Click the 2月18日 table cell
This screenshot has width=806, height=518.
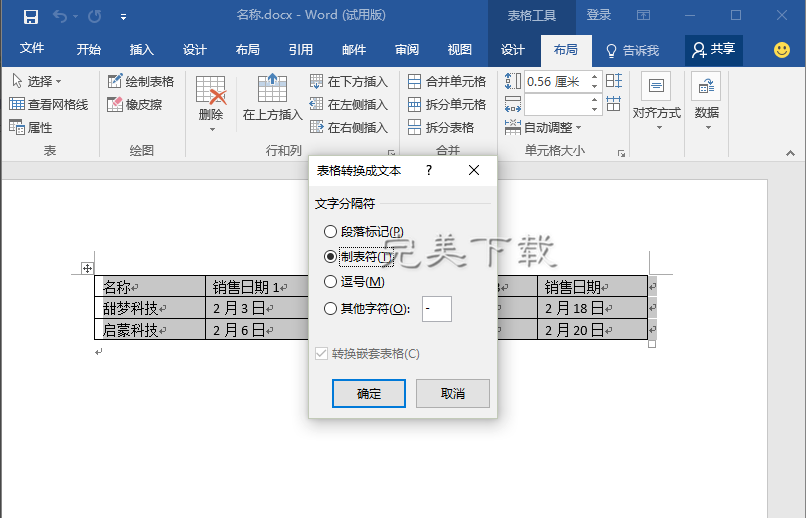pyautogui.click(x=593, y=308)
